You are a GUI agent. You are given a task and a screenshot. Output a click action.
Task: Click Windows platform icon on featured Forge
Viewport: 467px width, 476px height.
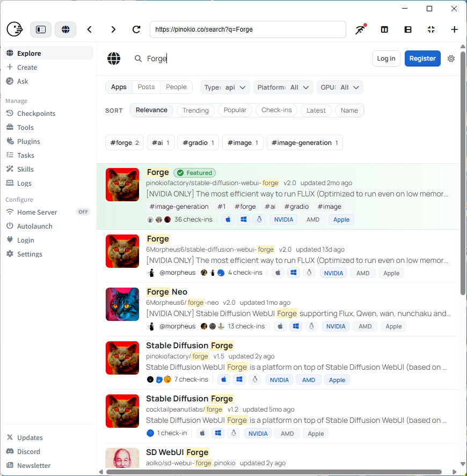pos(244,219)
